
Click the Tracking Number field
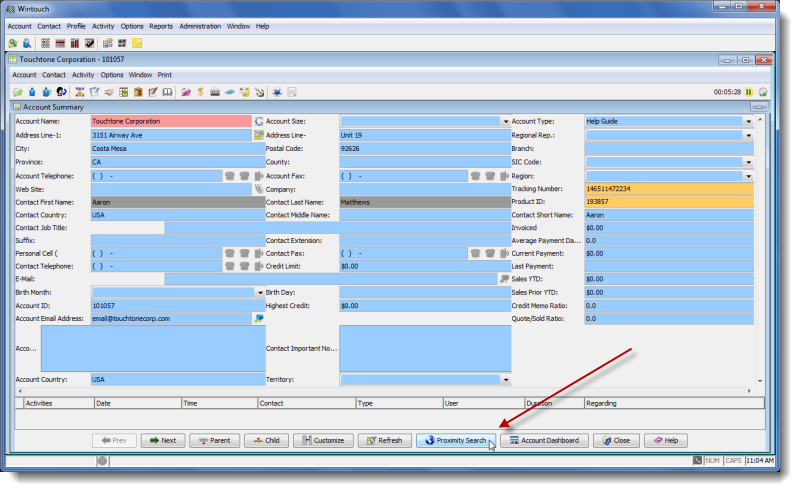[669, 189]
